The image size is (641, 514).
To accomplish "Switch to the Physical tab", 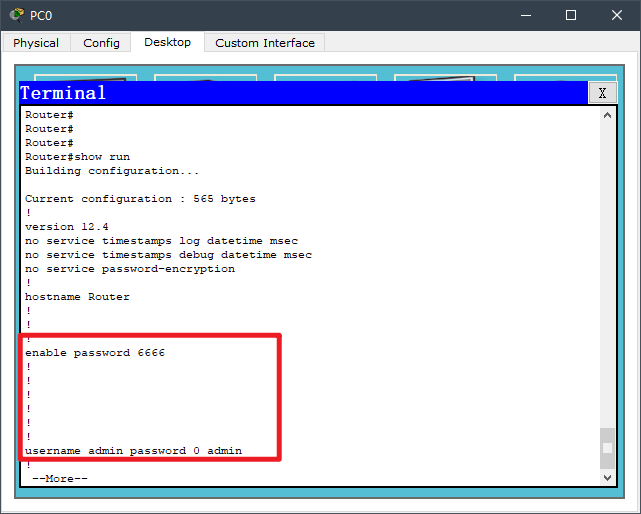I will click(36, 43).
